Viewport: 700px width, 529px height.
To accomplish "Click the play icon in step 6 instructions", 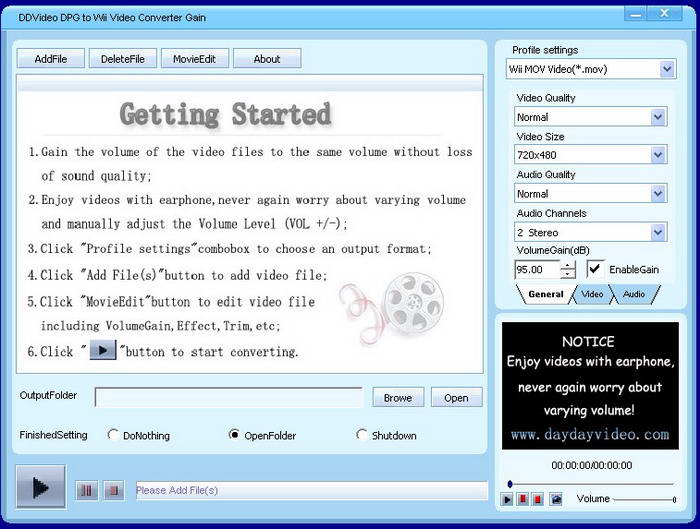I will pos(103,350).
